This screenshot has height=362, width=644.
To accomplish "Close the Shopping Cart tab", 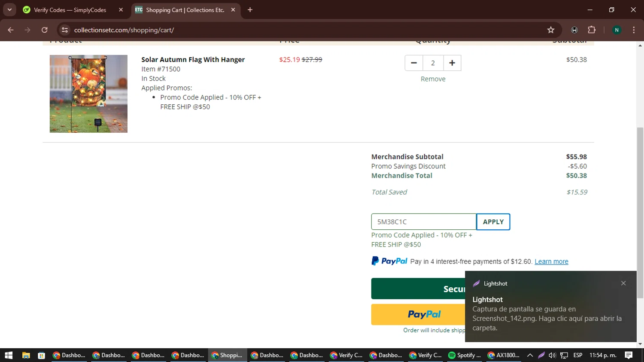I will (x=233, y=9).
